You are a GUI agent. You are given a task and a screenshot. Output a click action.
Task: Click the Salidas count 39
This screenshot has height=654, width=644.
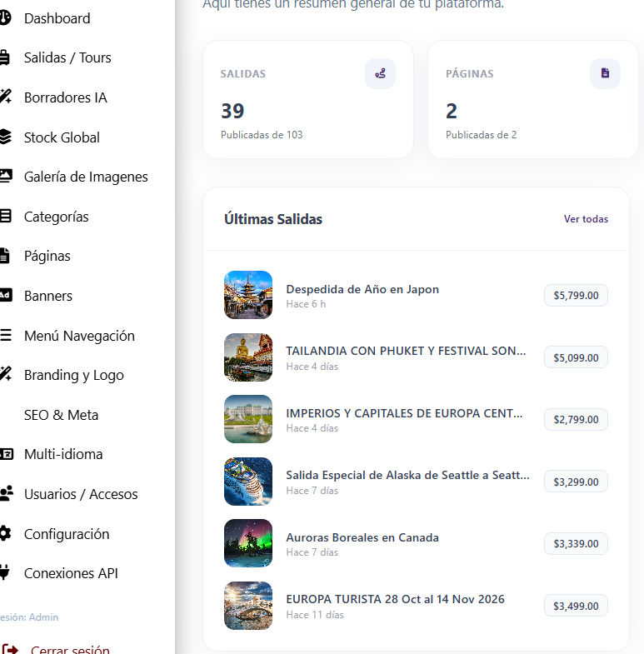(232, 111)
